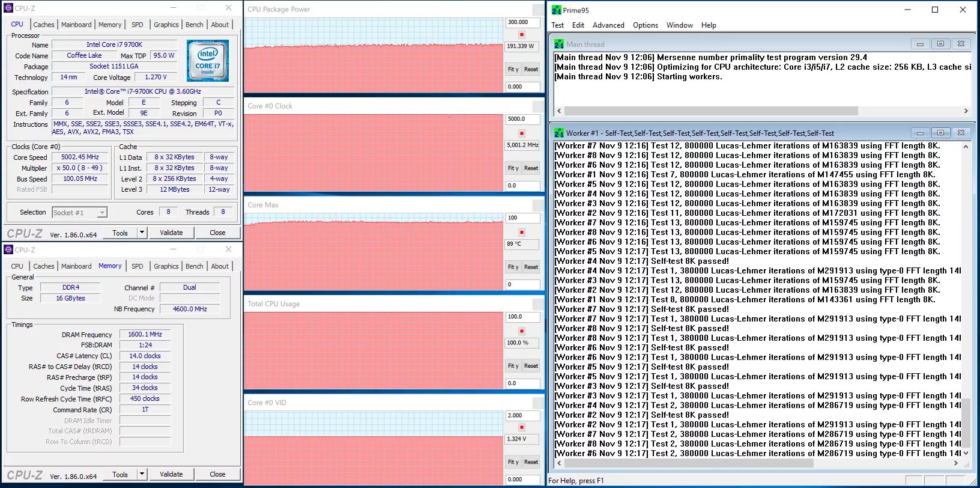Image resolution: width=980 pixels, height=488 pixels.
Task: Click Tools button in lower CPU-Z window
Action: click(120, 474)
